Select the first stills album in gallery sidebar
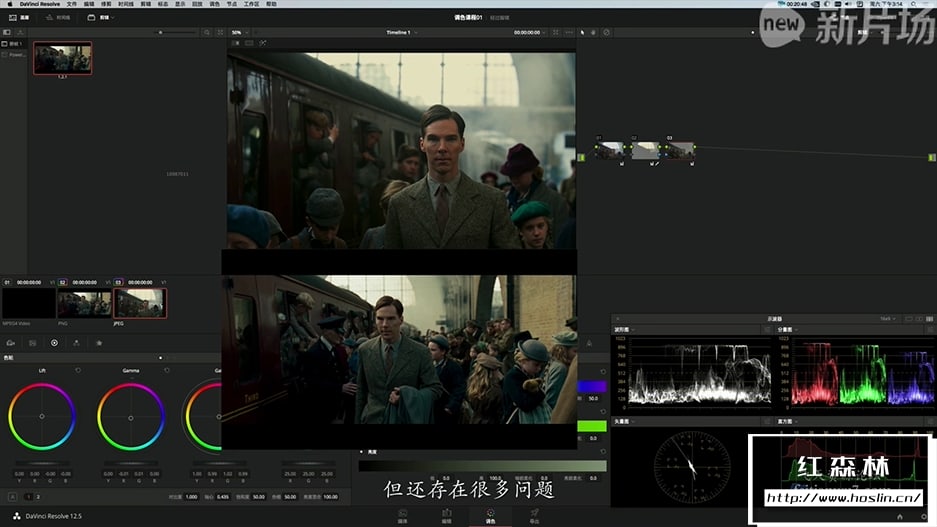 coord(13,44)
